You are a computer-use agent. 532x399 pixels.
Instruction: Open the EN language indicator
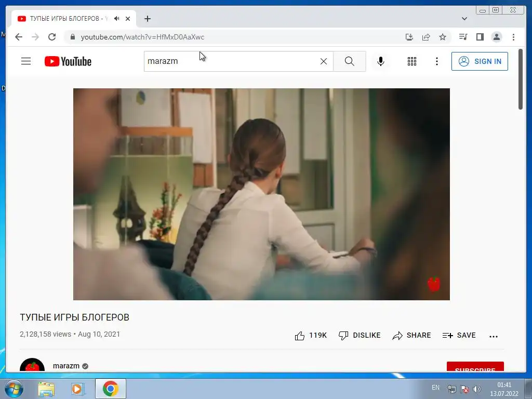435,388
